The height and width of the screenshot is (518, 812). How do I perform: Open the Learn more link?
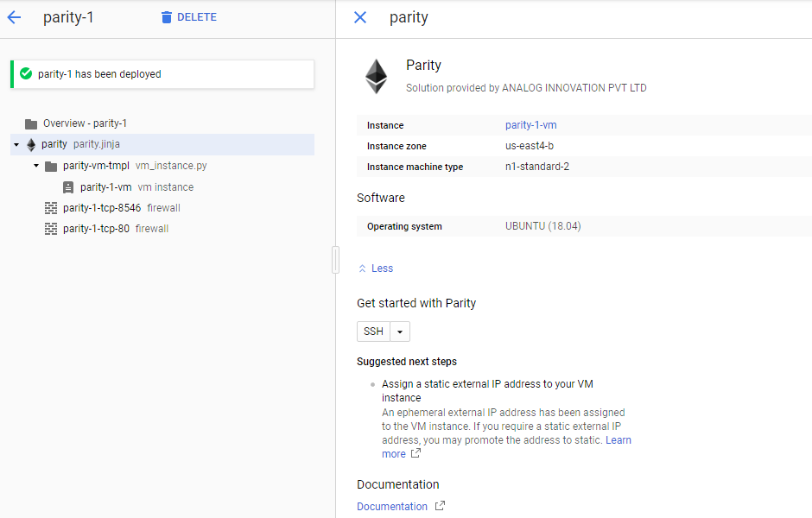point(619,439)
